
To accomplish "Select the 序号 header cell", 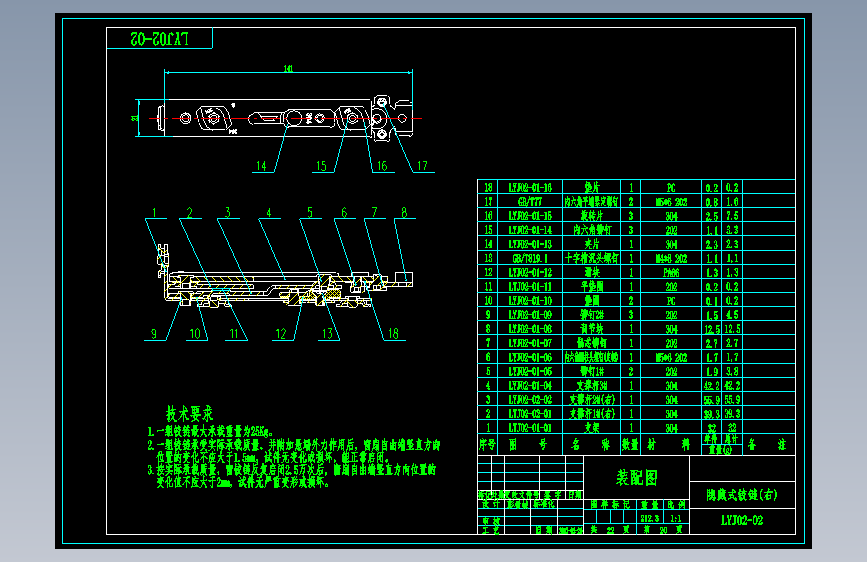I will [x=487, y=445].
